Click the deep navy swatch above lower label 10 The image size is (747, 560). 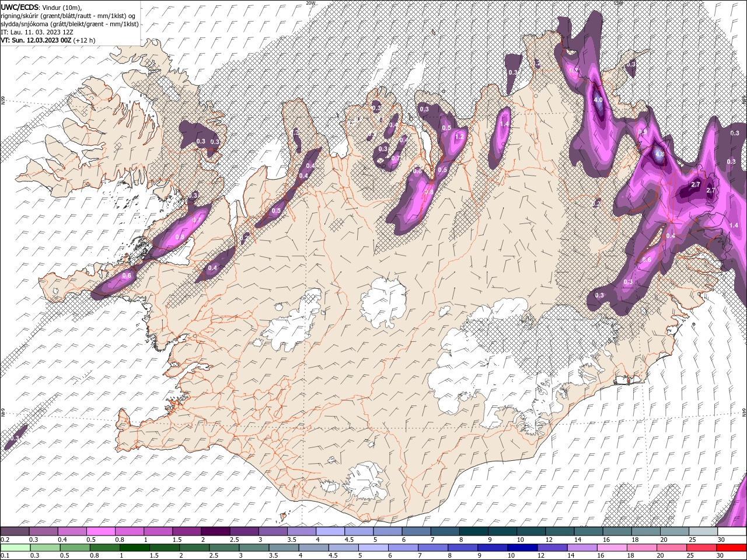click(x=522, y=548)
